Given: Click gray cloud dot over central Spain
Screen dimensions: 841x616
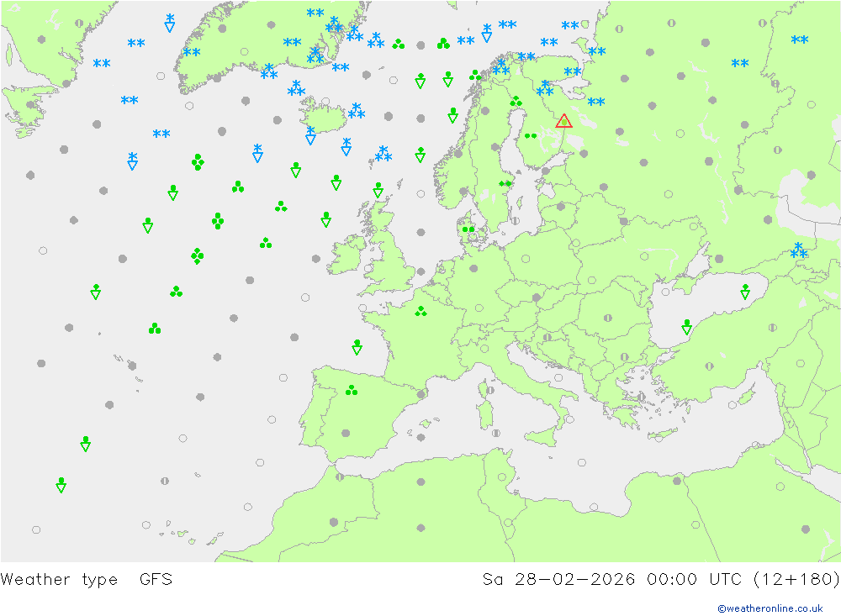Looking at the screenshot, I should point(346,433).
